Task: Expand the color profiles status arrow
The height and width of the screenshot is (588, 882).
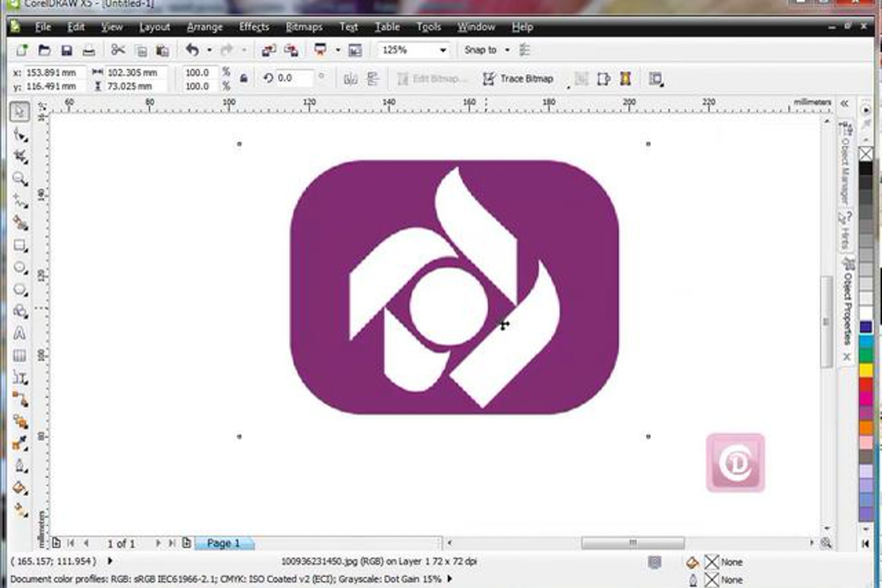Action: tap(450, 578)
